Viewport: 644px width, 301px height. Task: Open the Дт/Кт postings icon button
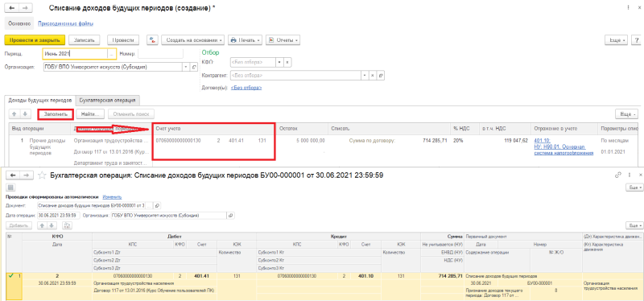click(152, 39)
